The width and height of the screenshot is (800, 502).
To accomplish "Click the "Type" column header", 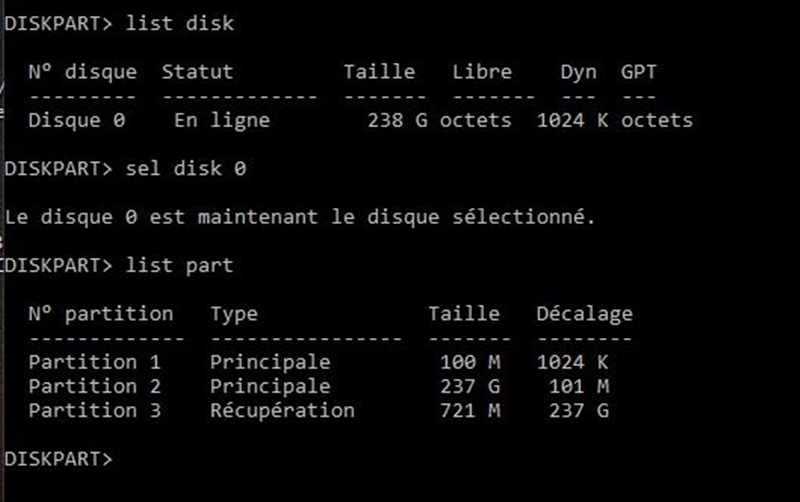I will point(234,314).
